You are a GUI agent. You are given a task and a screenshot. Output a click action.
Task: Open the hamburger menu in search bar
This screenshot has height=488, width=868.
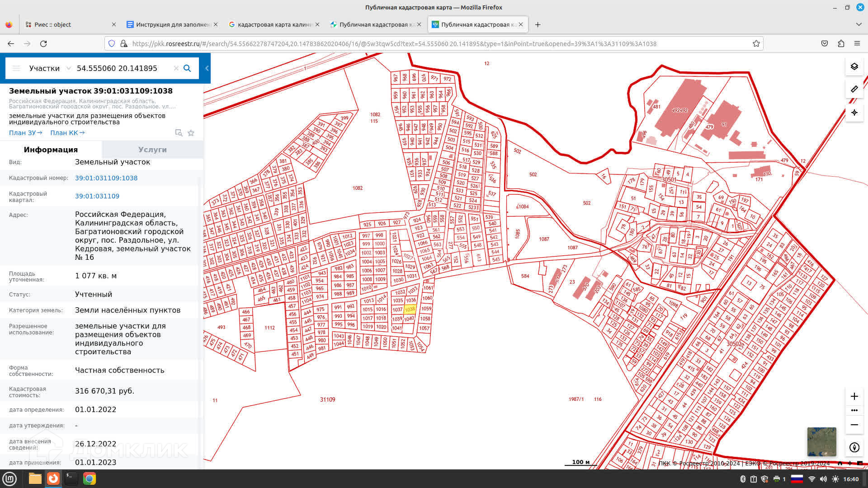16,68
